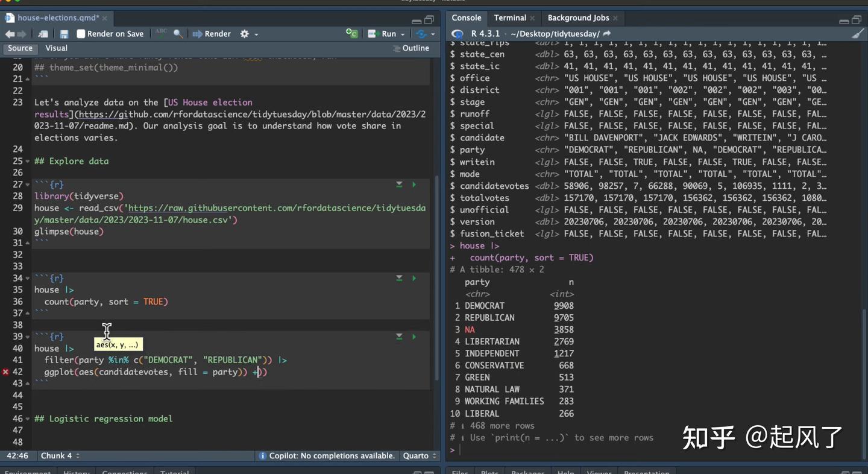Run all chunks above line 39 chunk
Viewport: 868px width, 474px height.
(x=399, y=337)
